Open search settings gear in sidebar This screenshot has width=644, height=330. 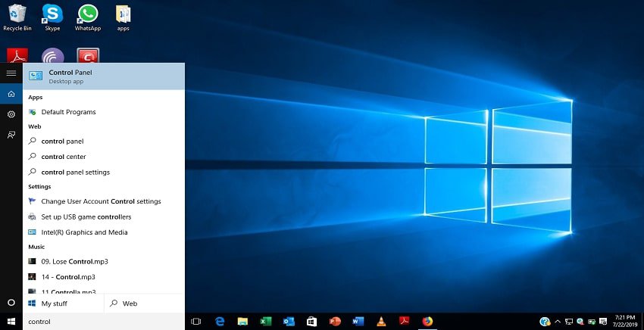11,114
